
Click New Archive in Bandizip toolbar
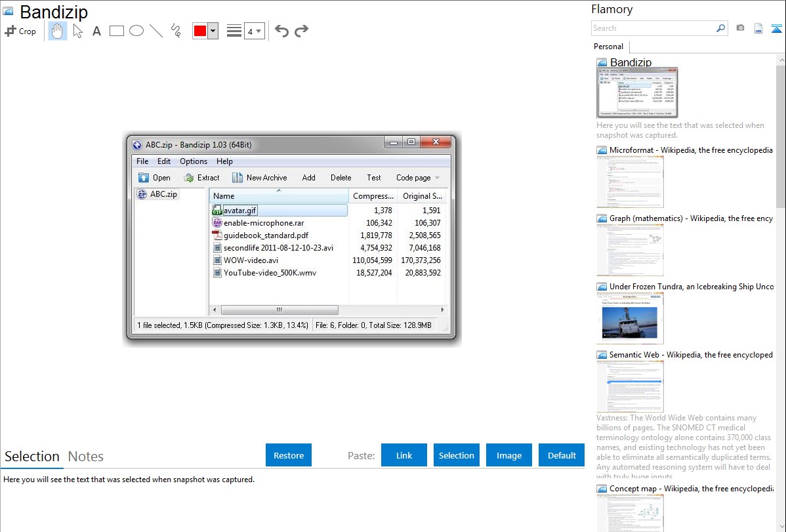click(x=260, y=178)
